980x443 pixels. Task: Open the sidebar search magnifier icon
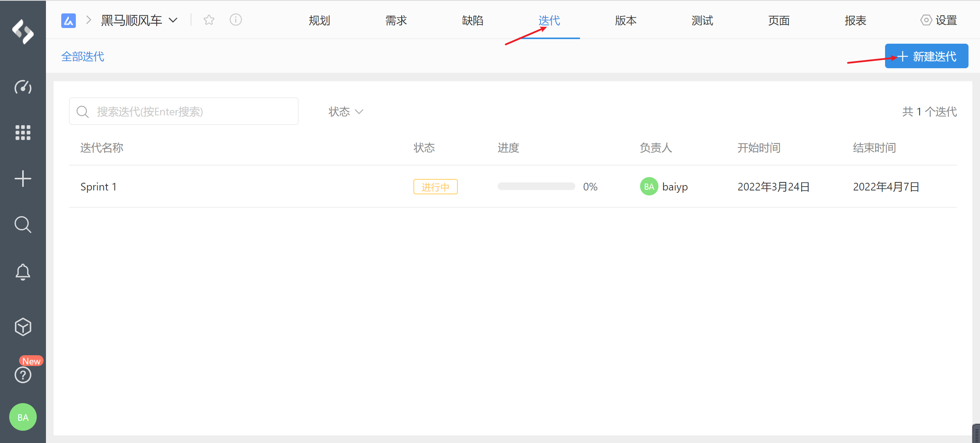23,225
